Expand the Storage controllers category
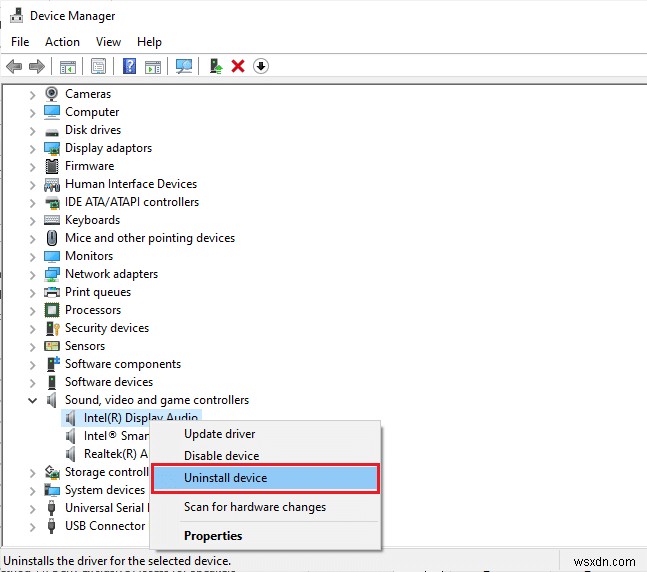The width and height of the screenshot is (647, 572). pyautogui.click(x=33, y=473)
